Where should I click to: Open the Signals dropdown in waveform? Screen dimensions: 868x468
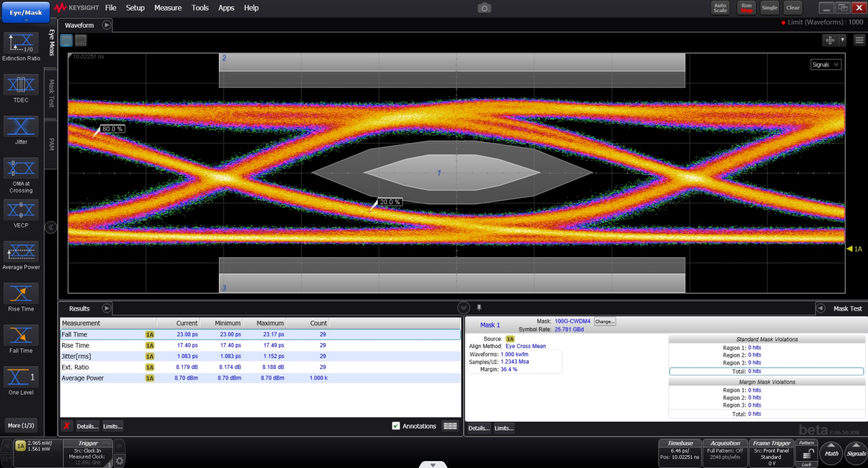pyautogui.click(x=826, y=65)
